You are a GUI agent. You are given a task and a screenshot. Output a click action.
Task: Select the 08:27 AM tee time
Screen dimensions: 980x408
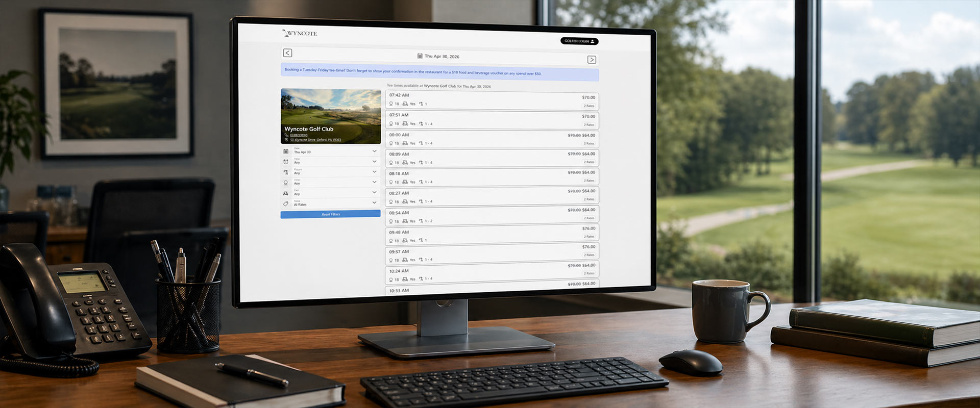(492, 196)
